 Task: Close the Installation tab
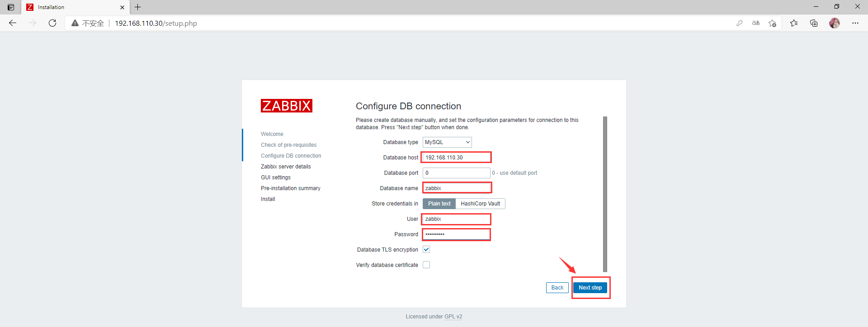[122, 7]
